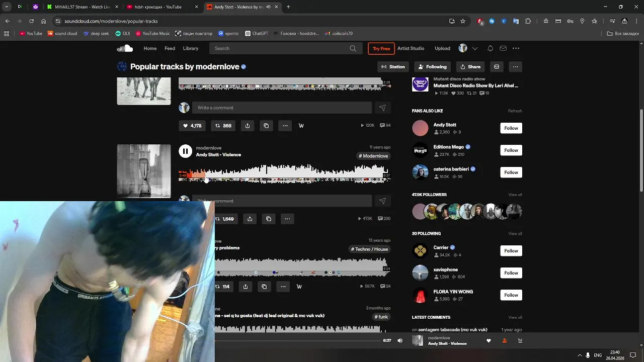Open More menu for track with 4,178 likes
644x362 pixels.
tap(285, 126)
